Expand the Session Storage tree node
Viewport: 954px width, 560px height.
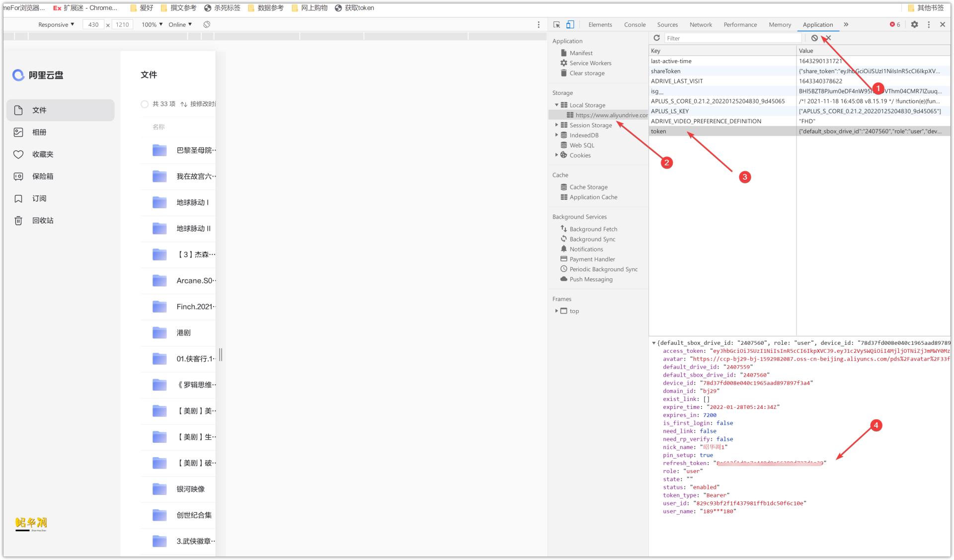[556, 125]
